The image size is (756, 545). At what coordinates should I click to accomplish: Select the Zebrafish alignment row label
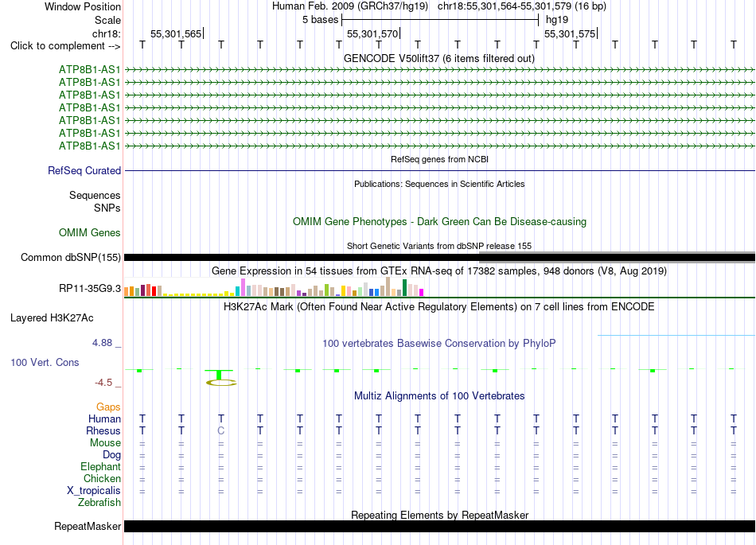[x=99, y=502]
